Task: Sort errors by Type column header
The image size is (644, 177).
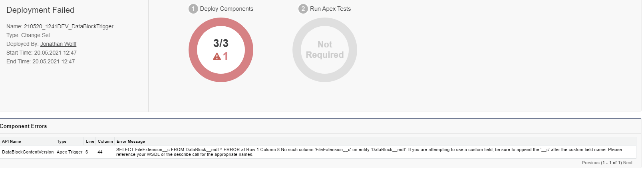Action: [x=62, y=142]
